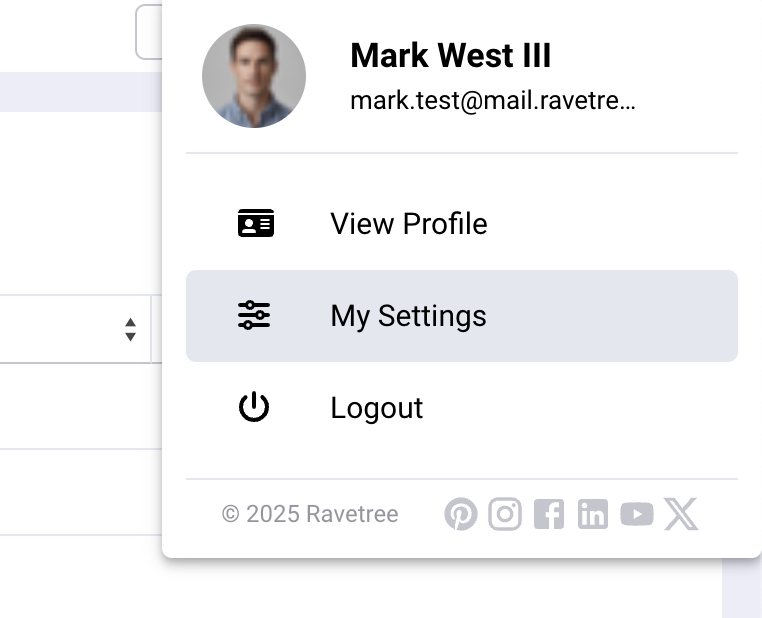Click the partially hidden button at top

coord(148,32)
